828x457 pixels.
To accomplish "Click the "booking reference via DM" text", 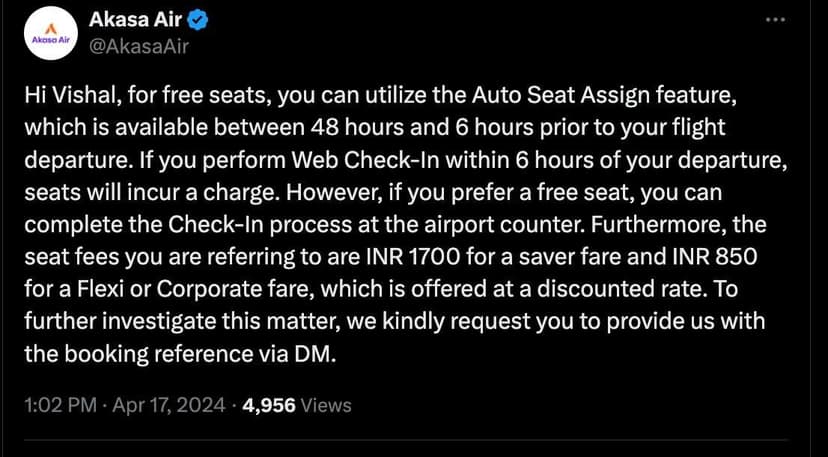I will [x=230, y=354].
